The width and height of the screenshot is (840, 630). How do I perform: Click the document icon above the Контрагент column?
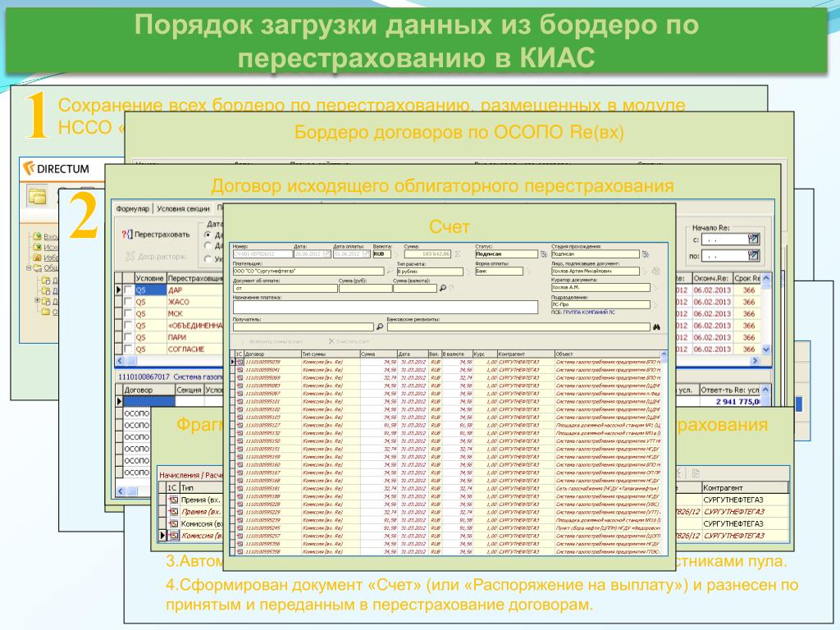click(696, 473)
